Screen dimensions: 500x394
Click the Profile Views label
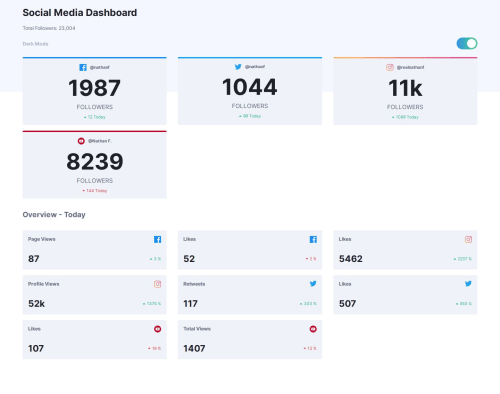pyautogui.click(x=44, y=284)
